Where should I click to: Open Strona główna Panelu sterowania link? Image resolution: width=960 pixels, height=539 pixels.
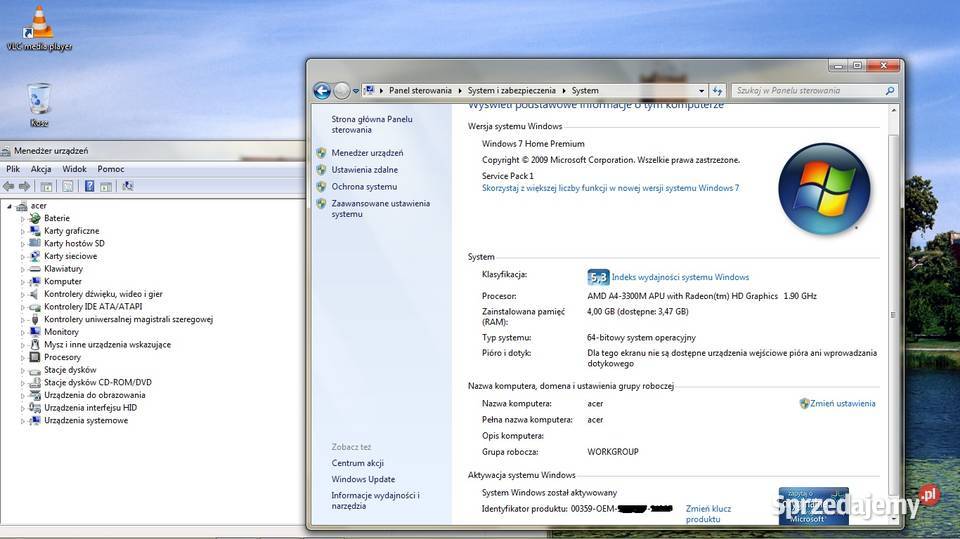coord(372,124)
